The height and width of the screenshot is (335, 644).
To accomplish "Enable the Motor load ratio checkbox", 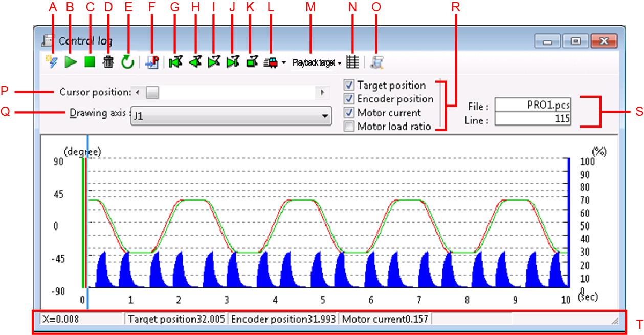I will click(349, 127).
